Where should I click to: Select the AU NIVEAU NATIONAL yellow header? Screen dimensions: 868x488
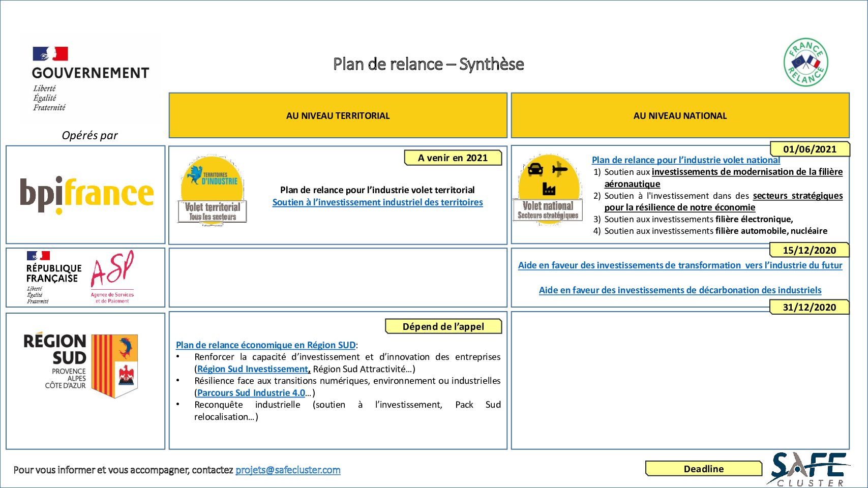pos(680,115)
